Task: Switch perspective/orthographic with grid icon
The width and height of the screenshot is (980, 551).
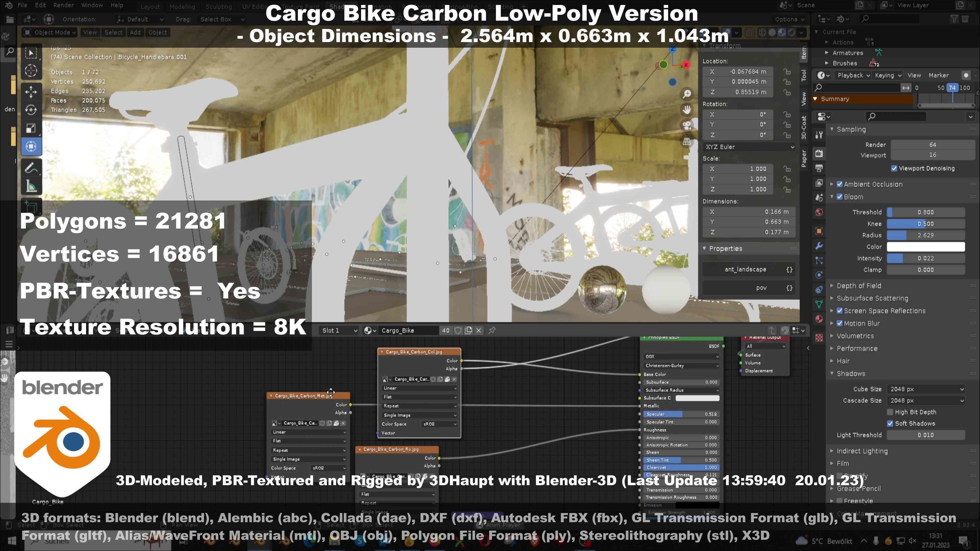Action: point(687,142)
